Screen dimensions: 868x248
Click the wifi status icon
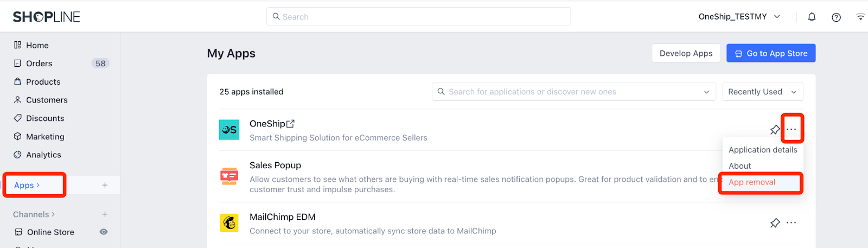tap(860, 17)
